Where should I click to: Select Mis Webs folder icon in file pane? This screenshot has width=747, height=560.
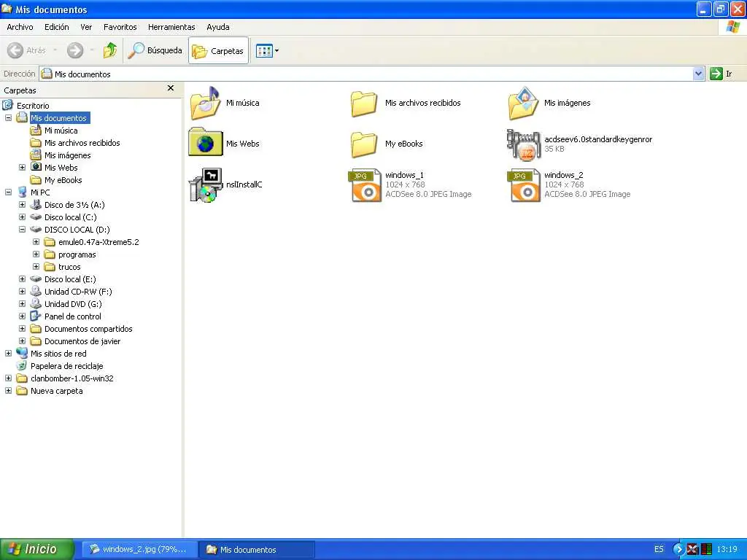coord(205,142)
